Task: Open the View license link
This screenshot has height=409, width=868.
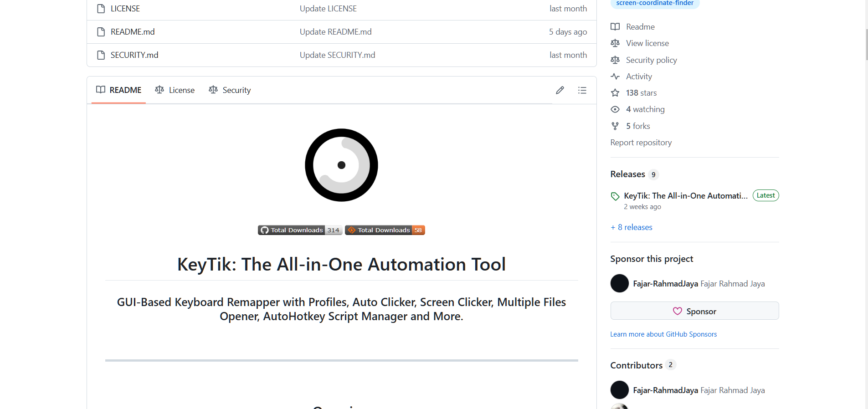Action: point(647,43)
